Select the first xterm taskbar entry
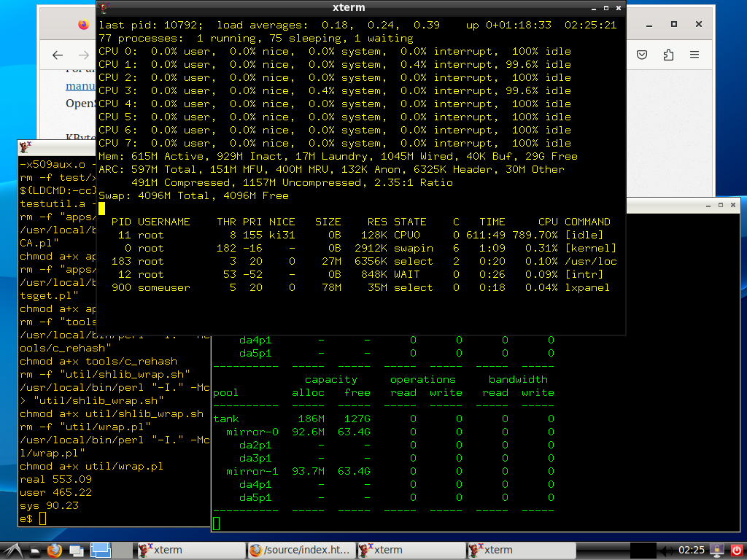 point(191,550)
